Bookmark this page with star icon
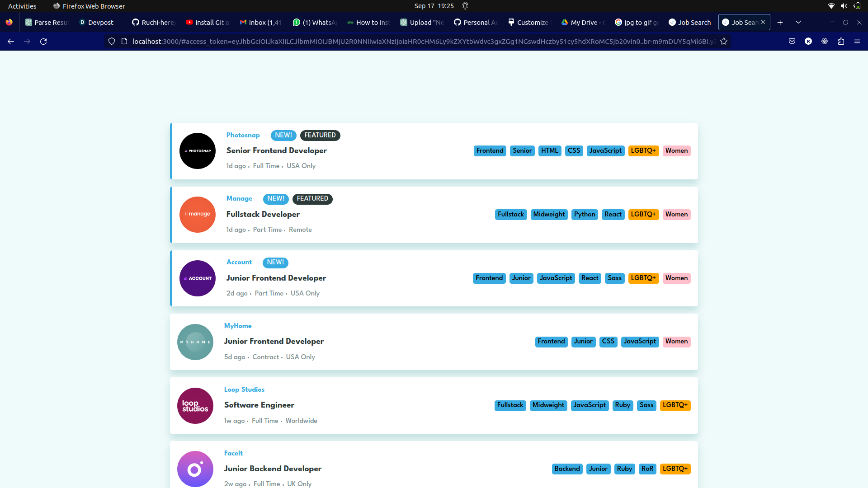The height and width of the screenshot is (488, 868). (724, 42)
